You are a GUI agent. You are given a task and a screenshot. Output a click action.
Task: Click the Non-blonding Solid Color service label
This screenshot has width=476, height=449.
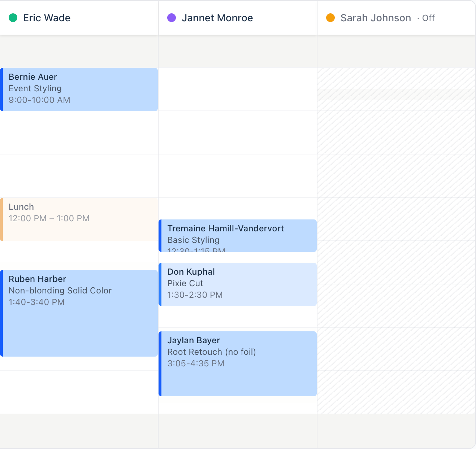tap(60, 291)
